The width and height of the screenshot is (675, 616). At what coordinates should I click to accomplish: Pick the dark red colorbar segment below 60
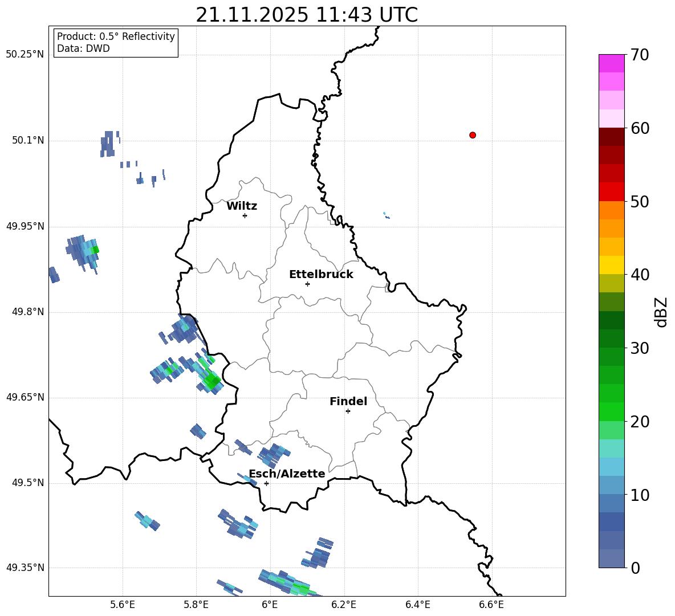(611, 137)
